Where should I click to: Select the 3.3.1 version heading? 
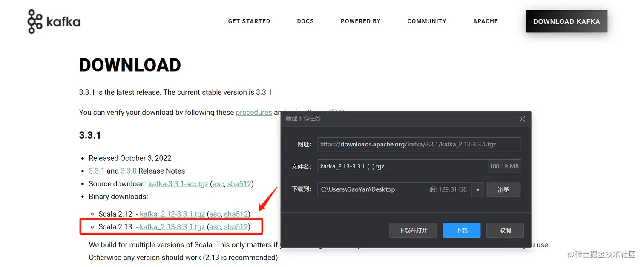[90, 135]
